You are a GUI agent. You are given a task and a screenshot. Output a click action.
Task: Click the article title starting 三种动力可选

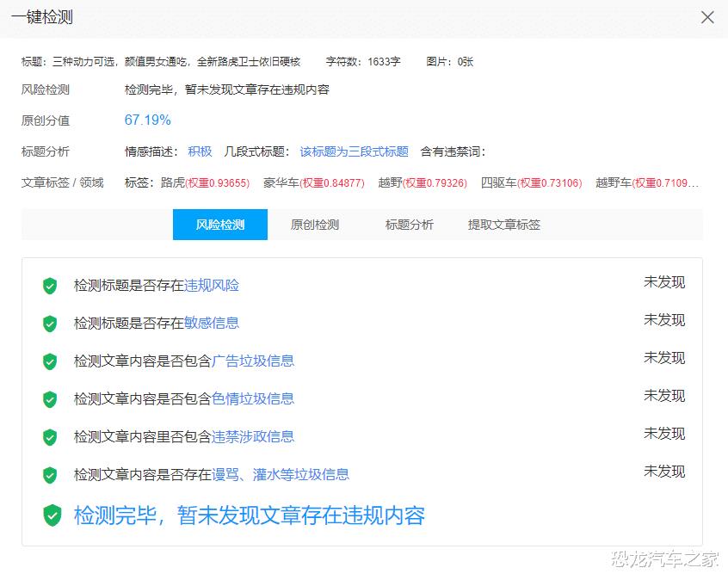[x=176, y=61]
